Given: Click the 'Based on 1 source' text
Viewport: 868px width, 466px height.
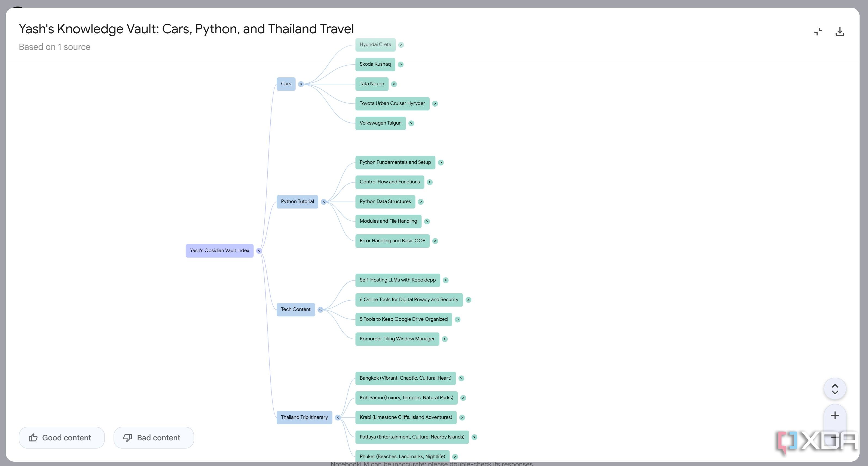Looking at the screenshot, I should (x=54, y=47).
